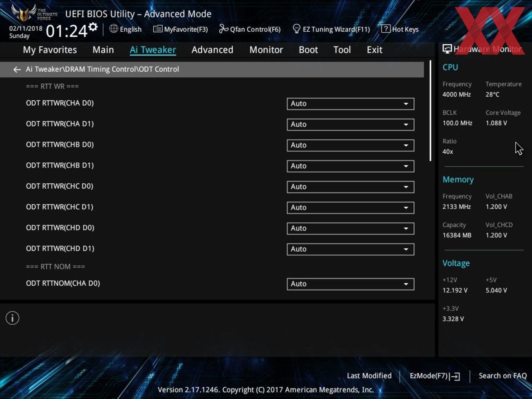532x399 pixels.
Task: Click the 1.088 V core voltage value
Action: pos(496,123)
